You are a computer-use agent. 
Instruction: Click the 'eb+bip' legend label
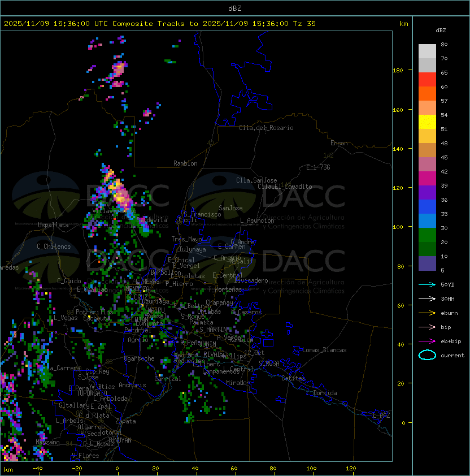[x=451, y=341]
